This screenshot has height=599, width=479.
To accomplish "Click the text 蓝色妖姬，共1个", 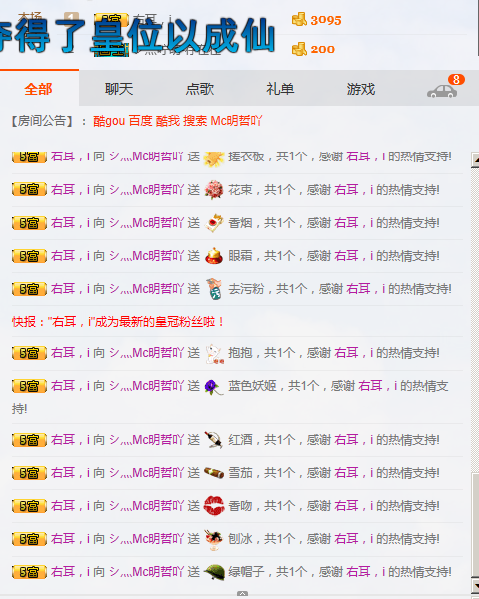I will point(274,386).
